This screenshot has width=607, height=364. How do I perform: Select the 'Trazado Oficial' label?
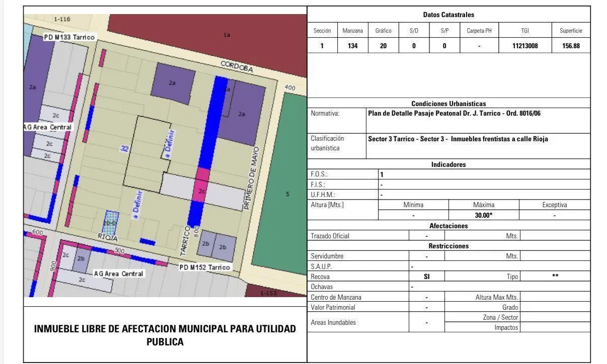(330, 236)
